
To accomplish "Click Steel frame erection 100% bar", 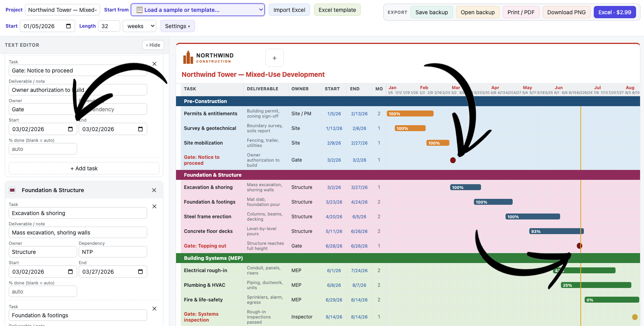I will click(533, 217).
